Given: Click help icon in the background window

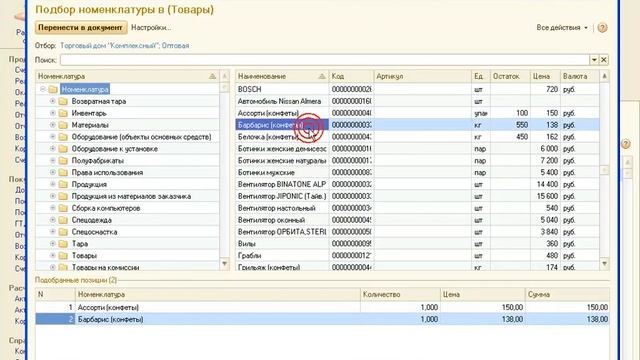Looking at the screenshot, I should pos(626,144).
